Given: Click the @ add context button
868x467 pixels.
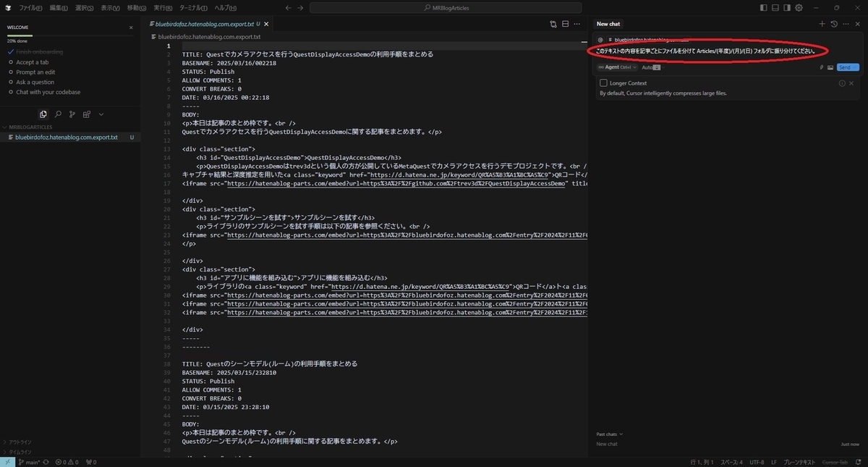Looking at the screenshot, I should pyautogui.click(x=600, y=40).
